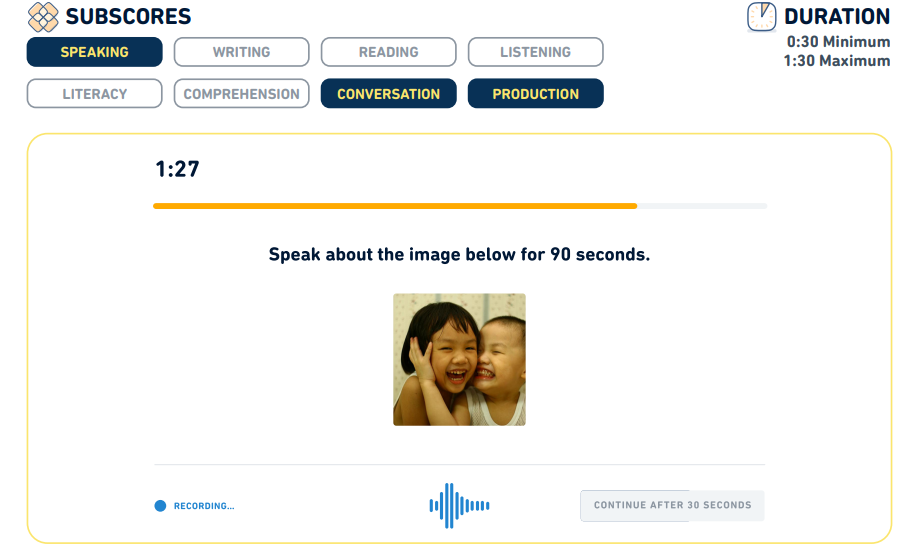905x552 pixels.
Task: Click the speak-for-90-seconds instruction text
Action: 459,254
